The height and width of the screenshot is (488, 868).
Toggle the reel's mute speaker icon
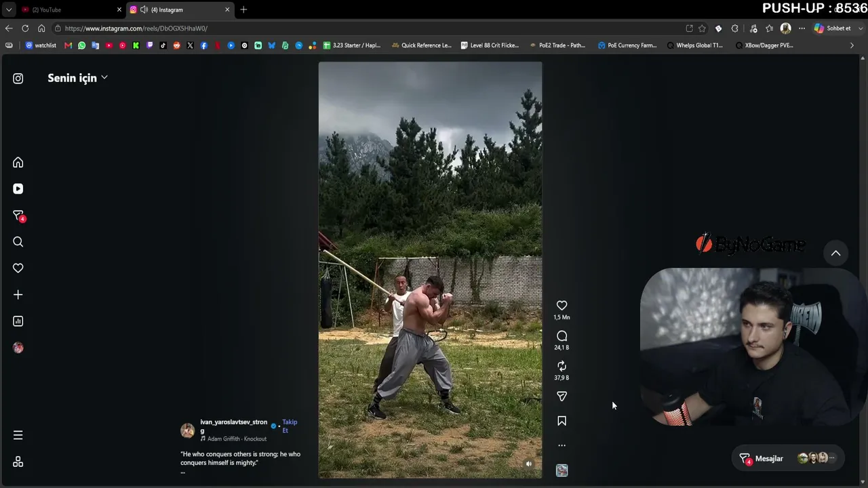(529, 464)
